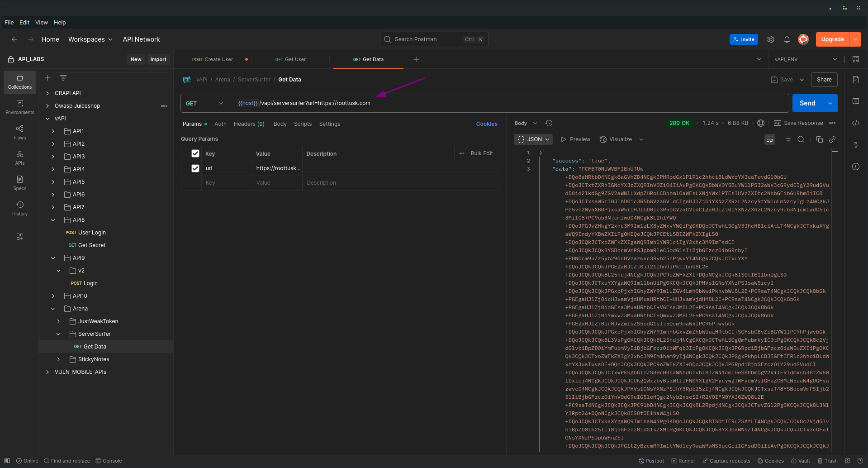Screen dimensions: 868x468
Task: Open the Collections sidebar panel
Action: coord(20,82)
